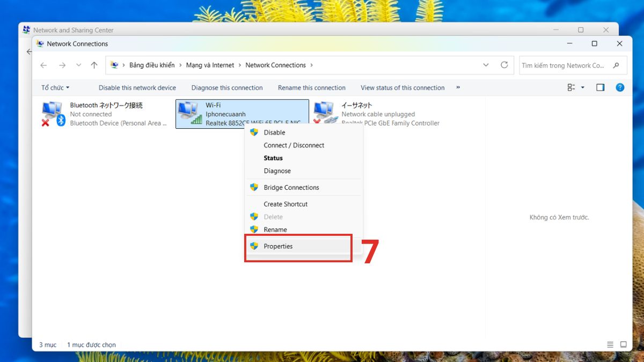
Task: Switch to large icons view in status bar
Action: 623,345
